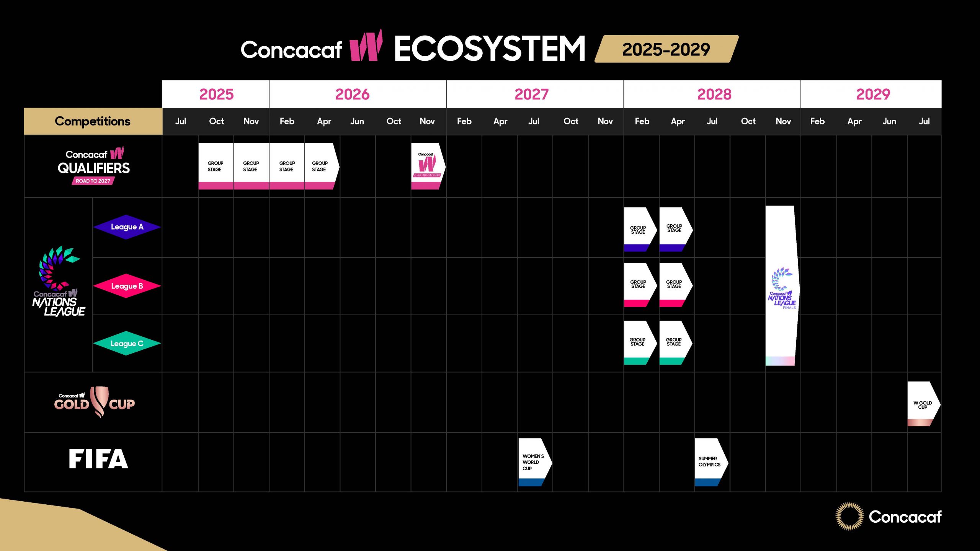980x551 pixels.
Task: Select the W Championship November 2026 marker
Action: [x=427, y=166]
